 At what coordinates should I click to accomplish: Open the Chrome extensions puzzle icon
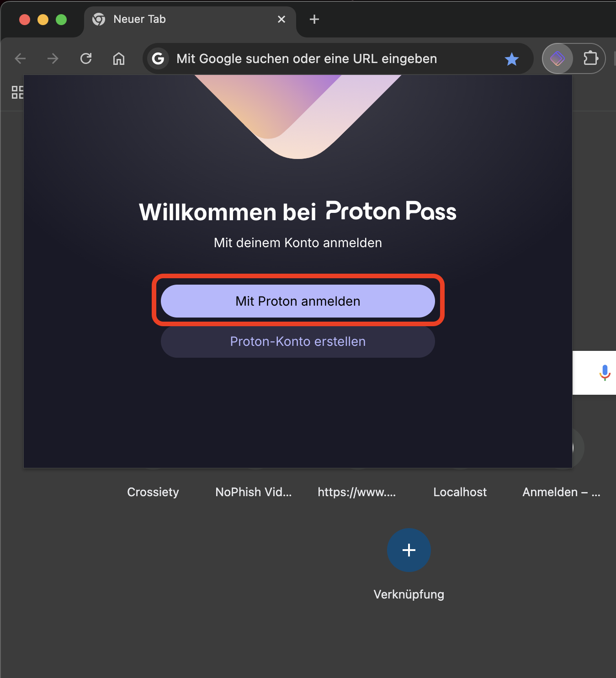point(590,58)
